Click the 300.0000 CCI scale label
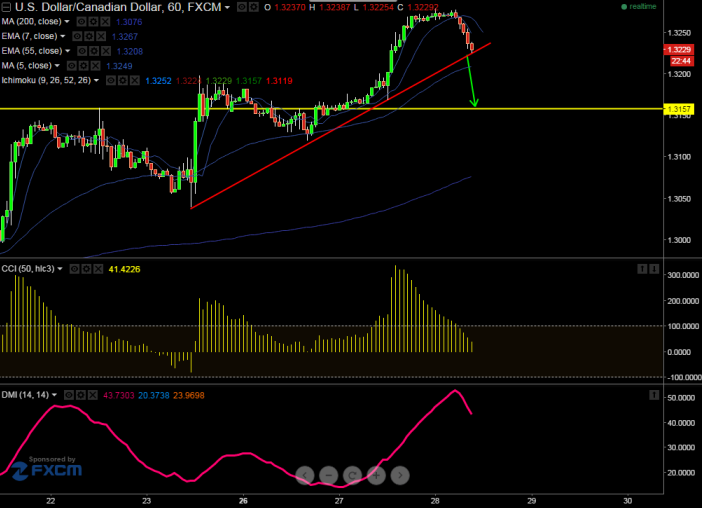The height and width of the screenshot is (508, 702). [683, 275]
